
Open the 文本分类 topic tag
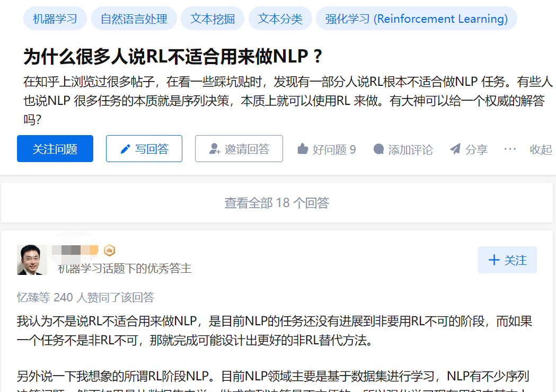coord(280,19)
